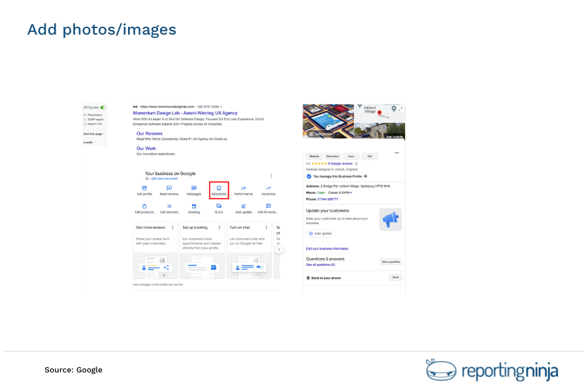Open the Set up booking card

coord(202,250)
